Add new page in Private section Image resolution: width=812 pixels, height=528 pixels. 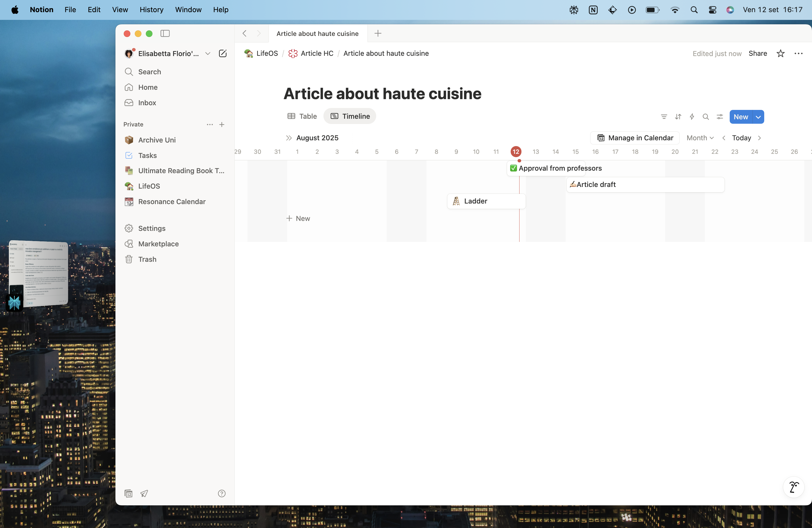pos(222,125)
